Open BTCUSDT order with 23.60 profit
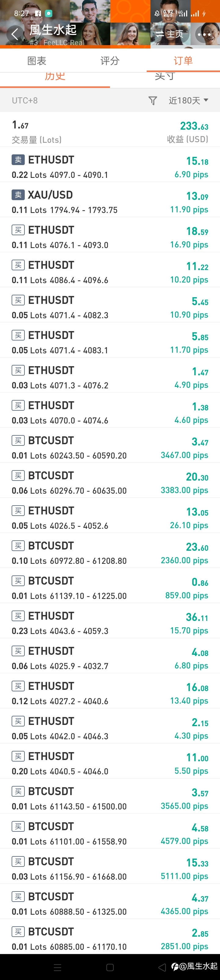 (110, 553)
